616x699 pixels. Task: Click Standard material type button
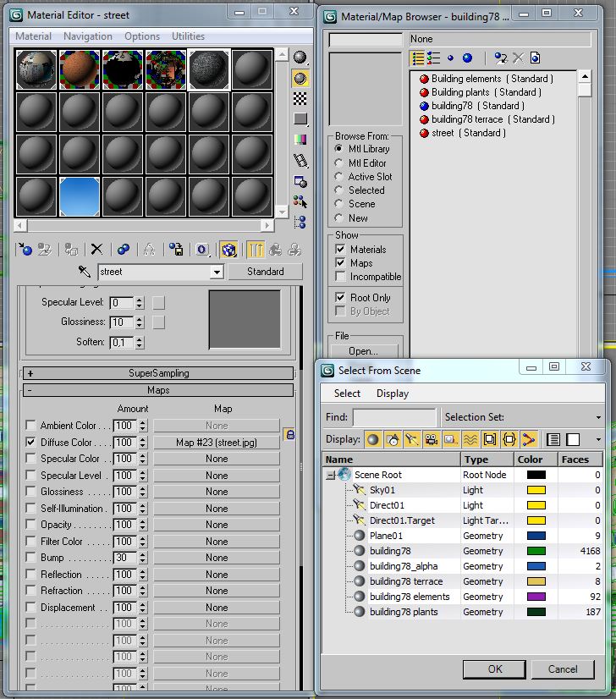tap(265, 272)
